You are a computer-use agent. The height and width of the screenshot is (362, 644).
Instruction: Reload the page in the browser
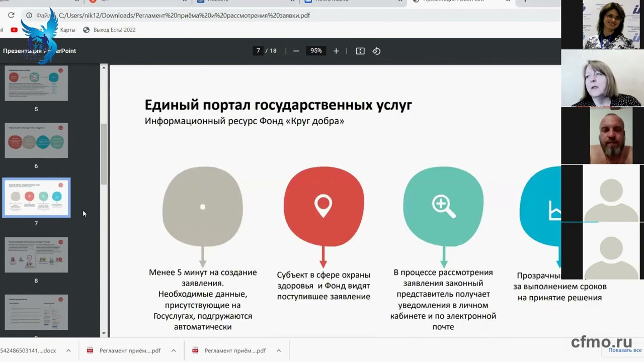pos(11,16)
